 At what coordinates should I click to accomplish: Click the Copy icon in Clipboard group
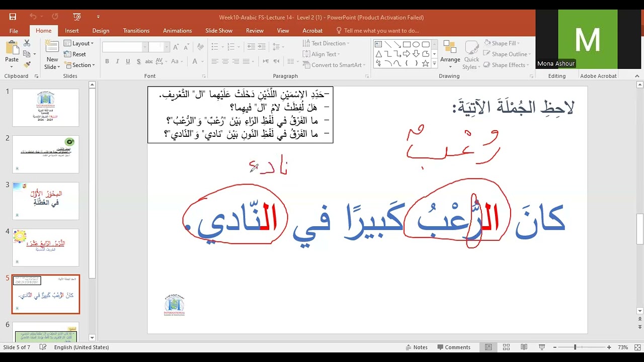pyautogui.click(x=27, y=54)
